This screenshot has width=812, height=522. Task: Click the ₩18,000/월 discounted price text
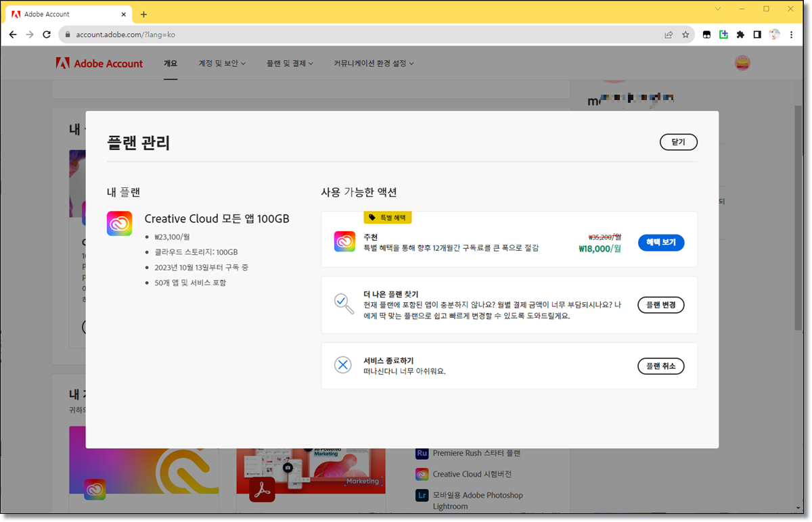(x=600, y=249)
